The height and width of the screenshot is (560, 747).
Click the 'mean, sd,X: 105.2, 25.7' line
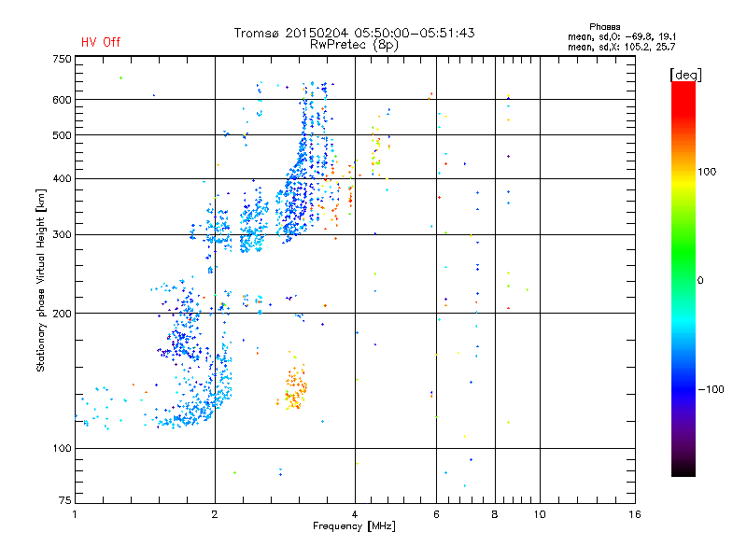pos(621,47)
